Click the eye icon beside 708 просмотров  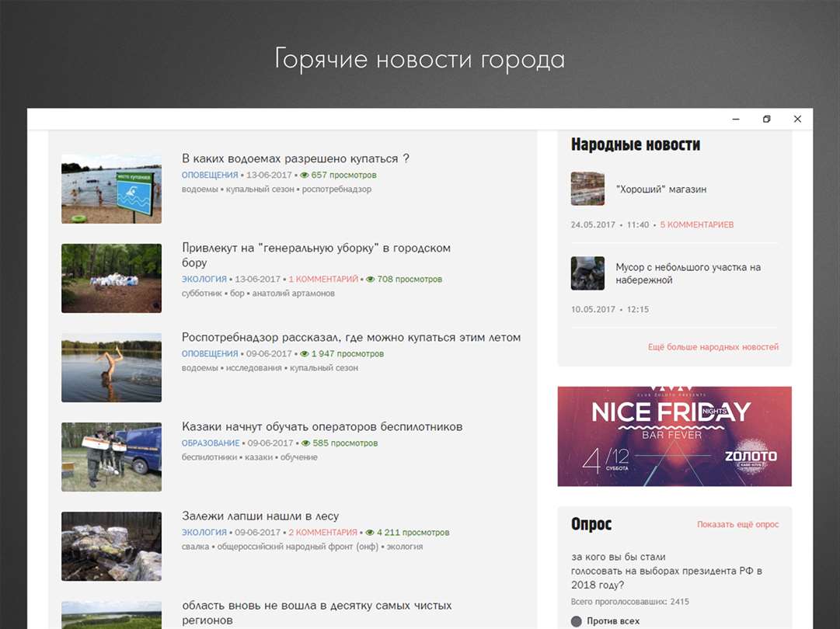pyautogui.click(x=370, y=279)
